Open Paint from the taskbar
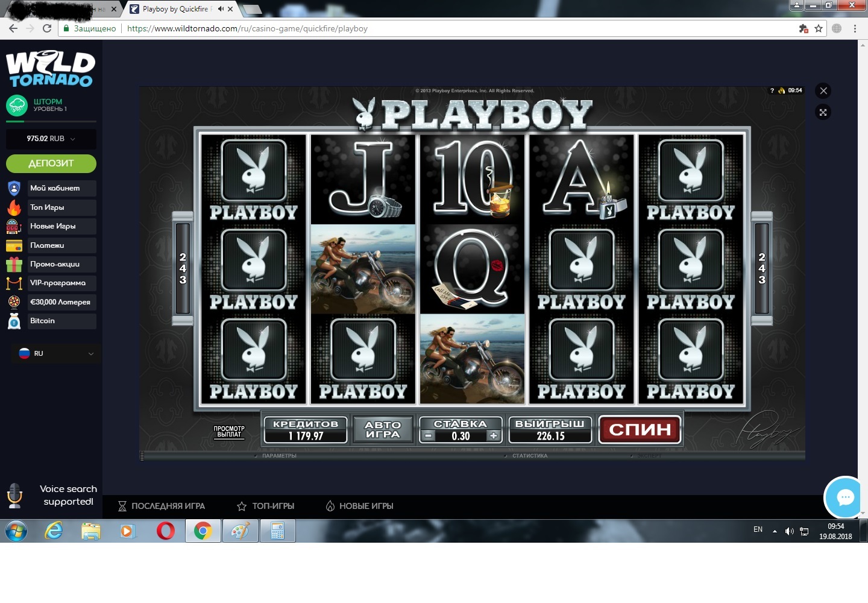 point(240,531)
